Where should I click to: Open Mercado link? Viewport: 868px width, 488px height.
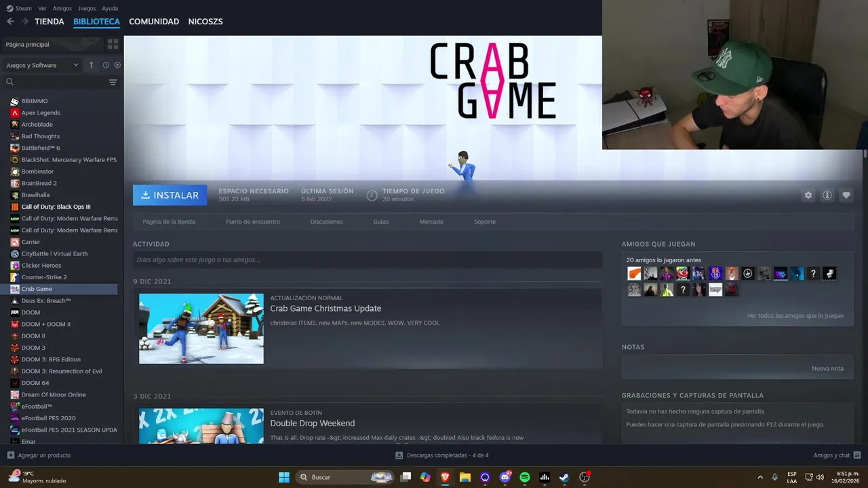(x=431, y=222)
